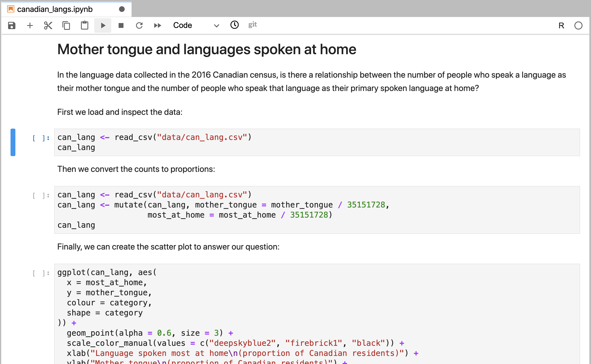Restart kernel and run all cells

point(158,25)
